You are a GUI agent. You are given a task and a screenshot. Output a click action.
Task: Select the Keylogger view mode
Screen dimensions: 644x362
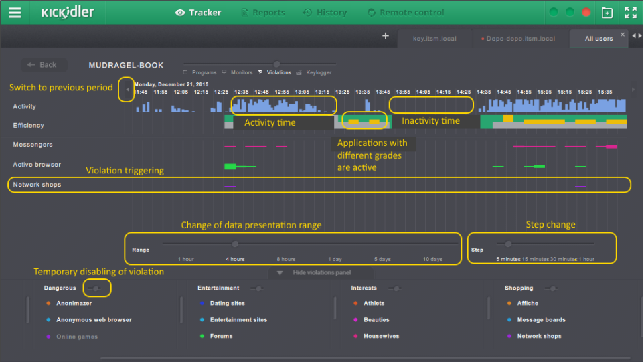coord(314,73)
